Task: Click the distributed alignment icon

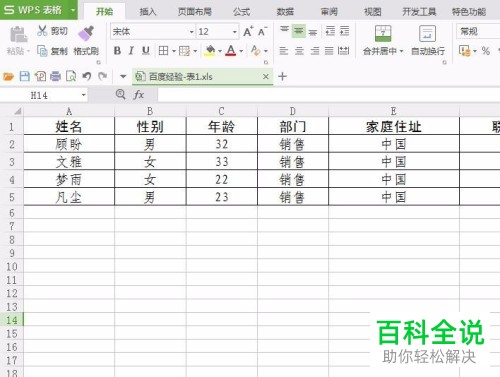Action: [344, 51]
